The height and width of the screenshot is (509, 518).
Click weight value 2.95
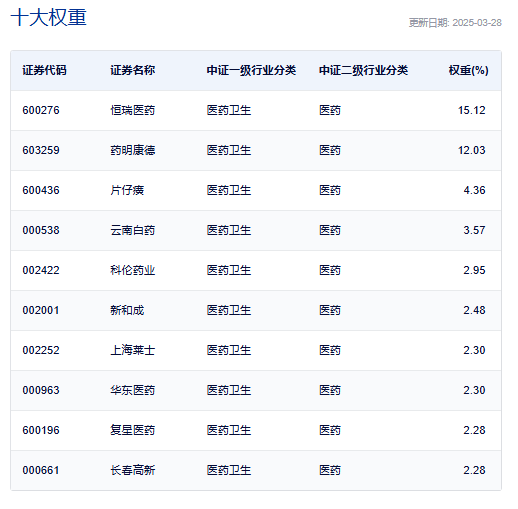(474, 270)
